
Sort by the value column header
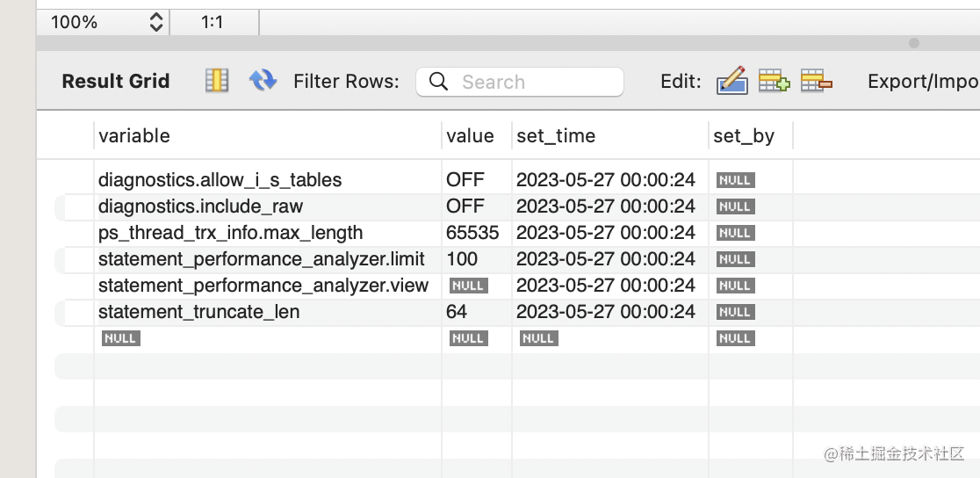470,135
